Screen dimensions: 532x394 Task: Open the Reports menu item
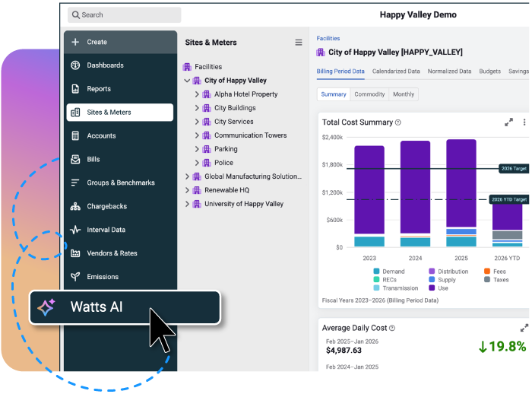point(120,89)
